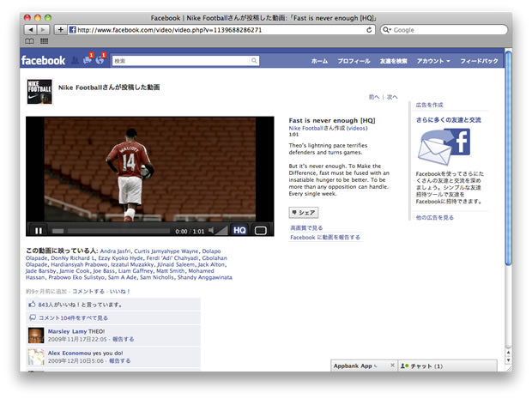Viewport: 532px width, 399px height.
Task: Open さらに多くの友達と交流 ad title
Action: [448, 120]
